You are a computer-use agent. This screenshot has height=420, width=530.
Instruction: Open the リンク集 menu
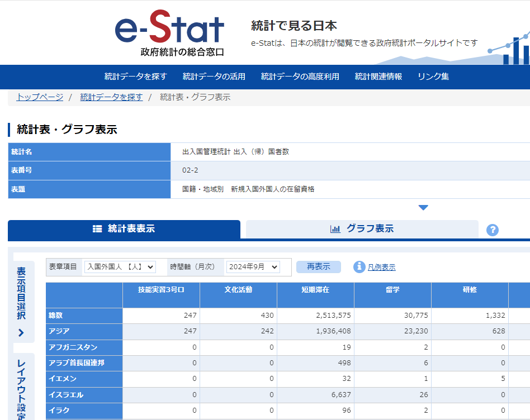[x=433, y=77]
